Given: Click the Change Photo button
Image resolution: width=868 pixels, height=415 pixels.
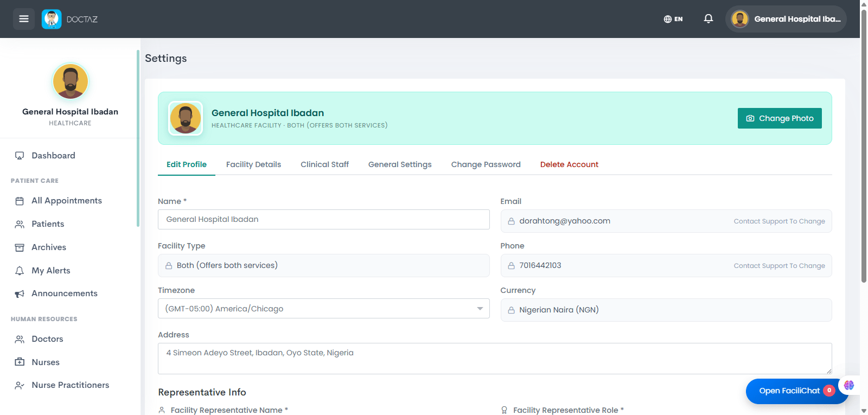Looking at the screenshot, I should [x=780, y=118].
